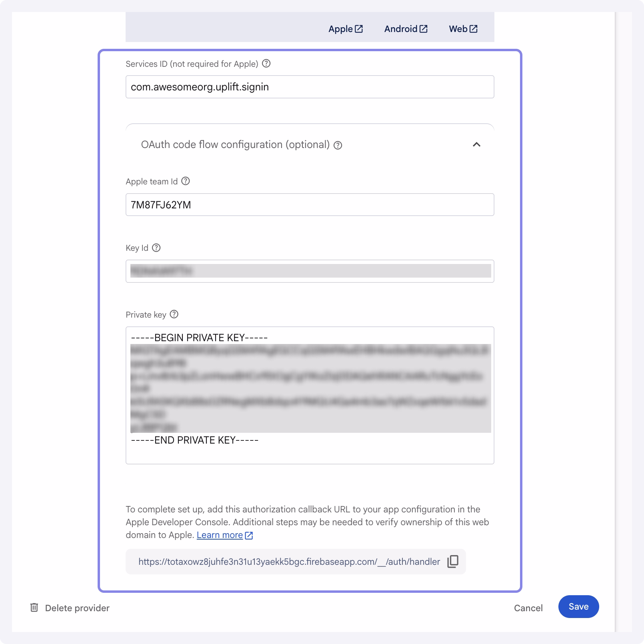Click the Private key help icon
The width and height of the screenshot is (644, 644).
click(x=174, y=315)
